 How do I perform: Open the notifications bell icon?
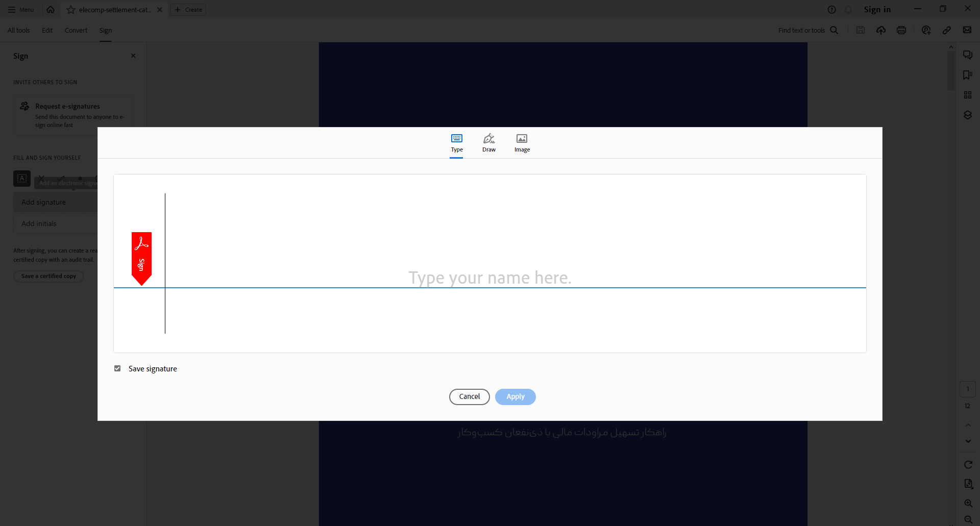pos(848,10)
